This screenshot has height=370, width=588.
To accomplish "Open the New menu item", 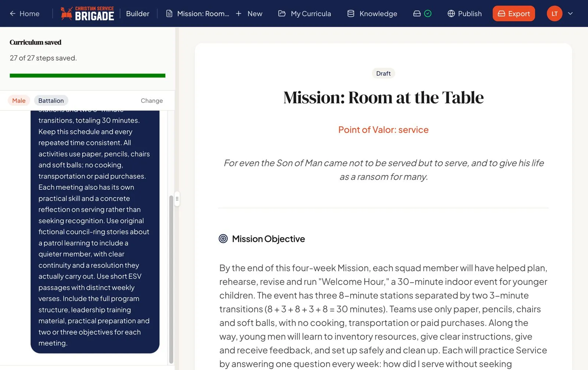I will click(x=255, y=14).
